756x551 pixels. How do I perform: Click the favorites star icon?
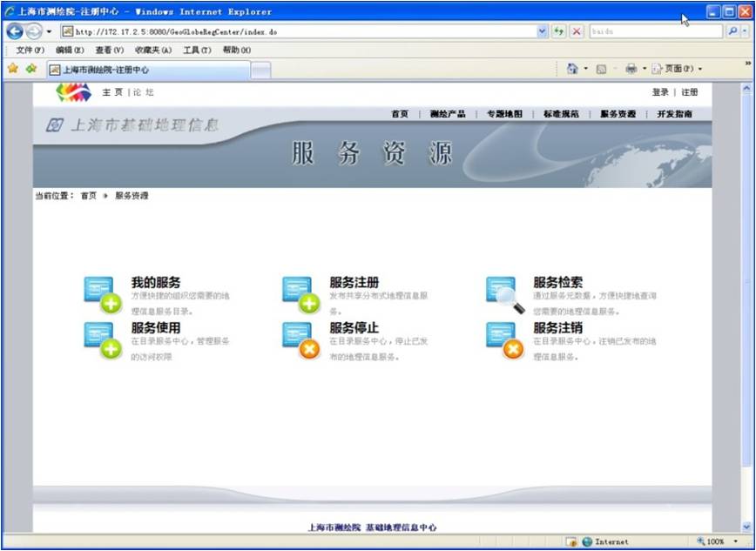click(x=13, y=69)
